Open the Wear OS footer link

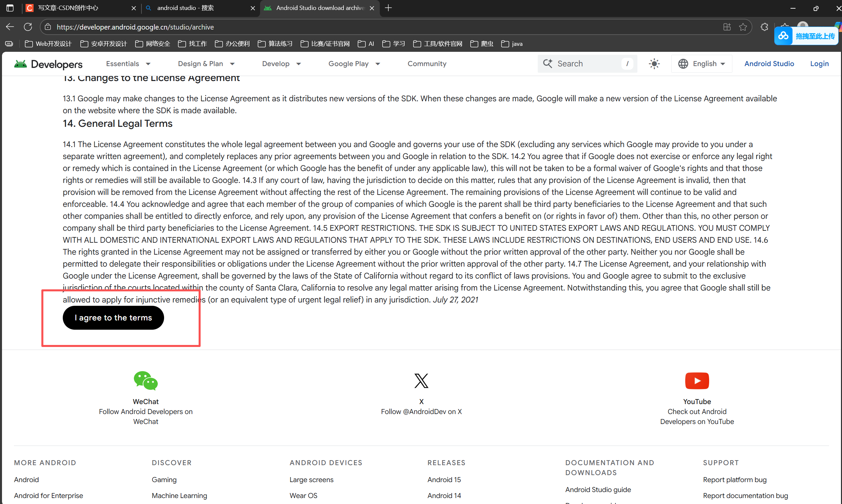(x=303, y=495)
